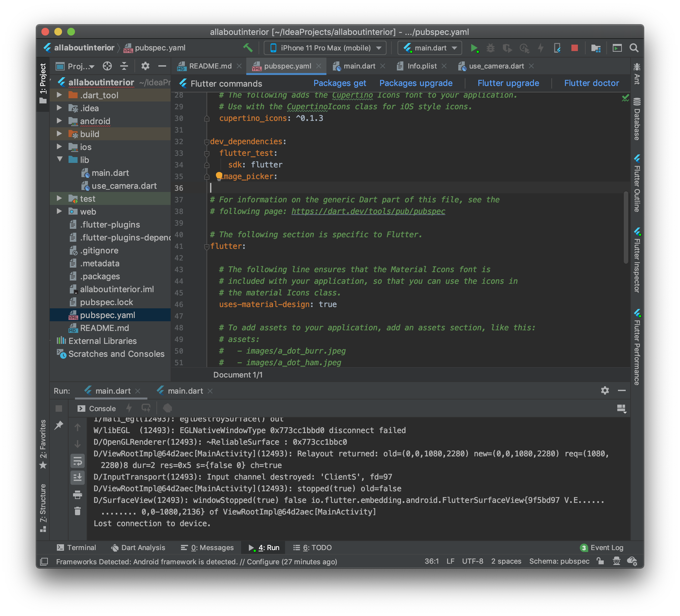Click the console trash Clear All icon

(x=78, y=511)
